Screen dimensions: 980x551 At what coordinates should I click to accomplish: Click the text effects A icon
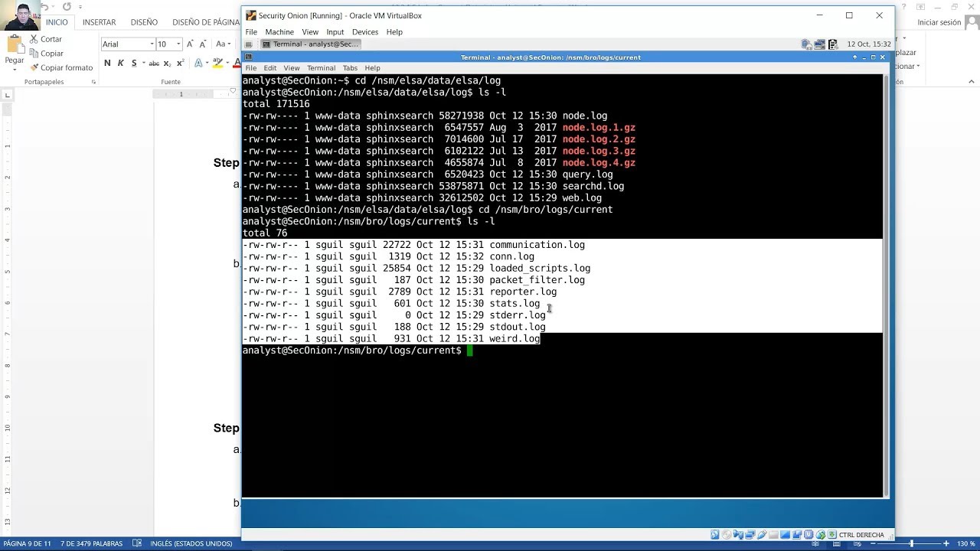tap(198, 63)
